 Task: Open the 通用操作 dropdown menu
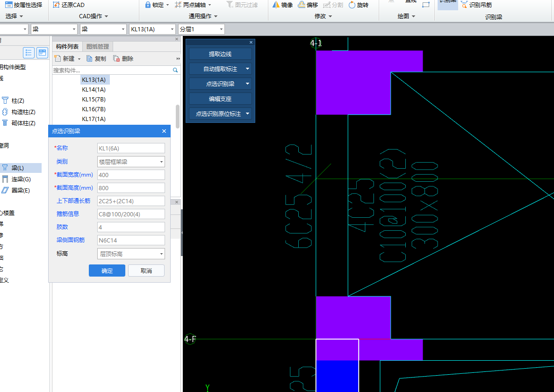[203, 16]
